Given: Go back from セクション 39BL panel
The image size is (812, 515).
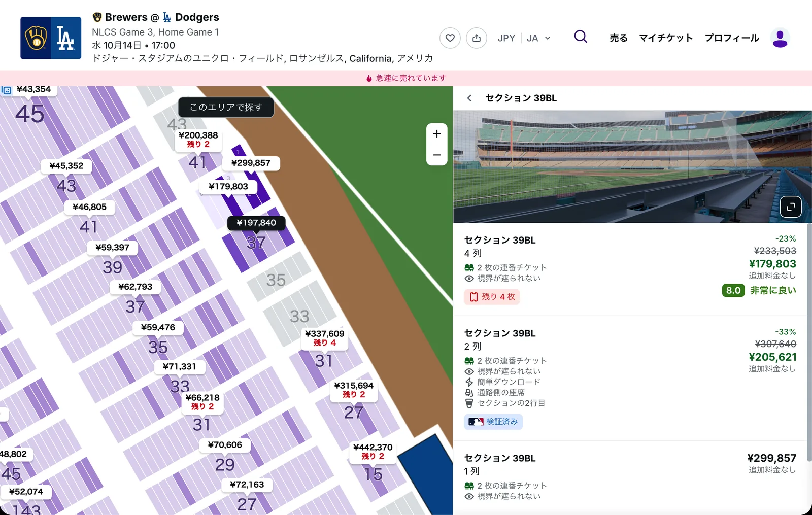Looking at the screenshot, I should point(469,98).
